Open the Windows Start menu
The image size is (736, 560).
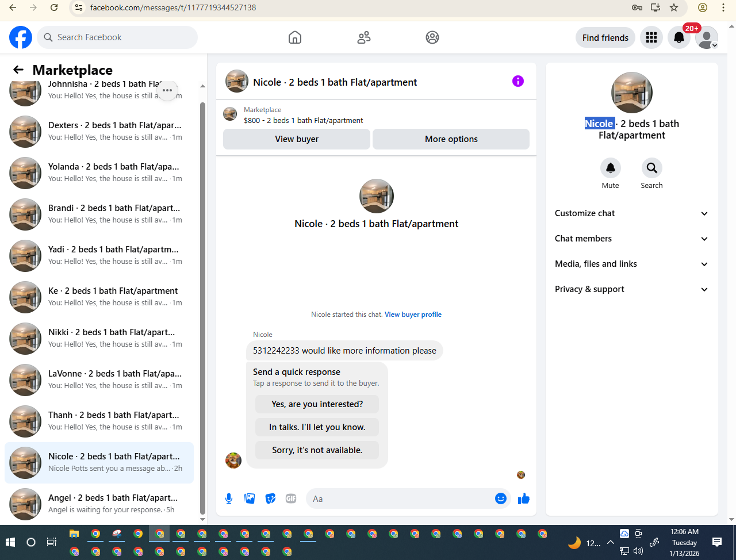(10, 542)
